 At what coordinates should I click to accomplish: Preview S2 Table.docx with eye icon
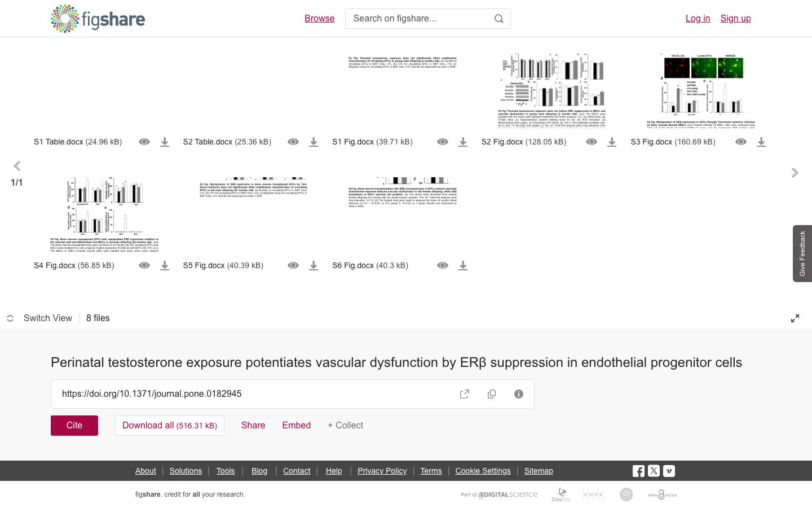click(x=293, y=142)
